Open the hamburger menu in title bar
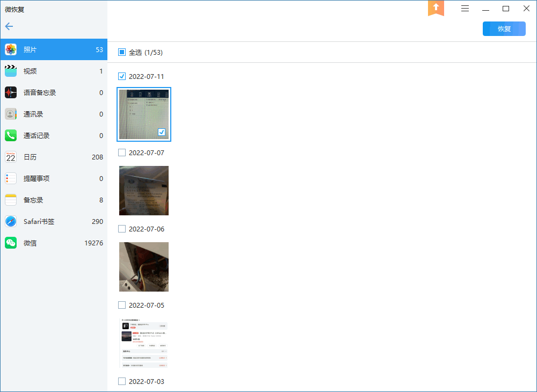This screenshot has height=392, width=537. tap(465, 9)
